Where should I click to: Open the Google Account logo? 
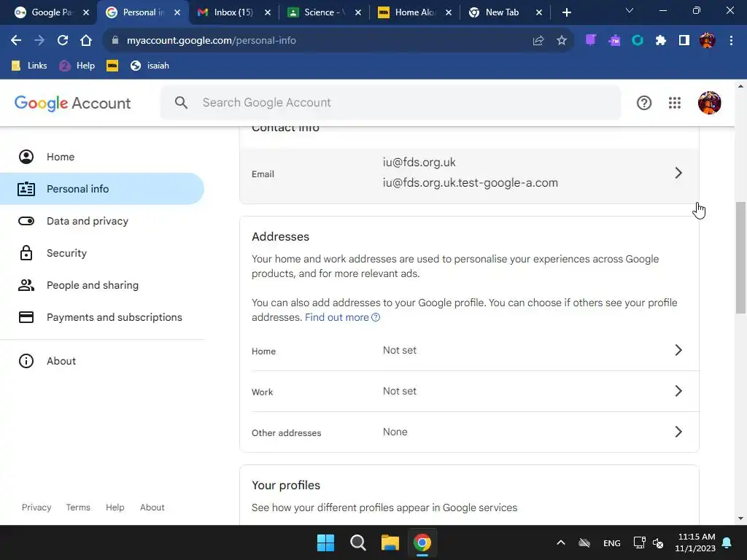[x=72, y=103]
